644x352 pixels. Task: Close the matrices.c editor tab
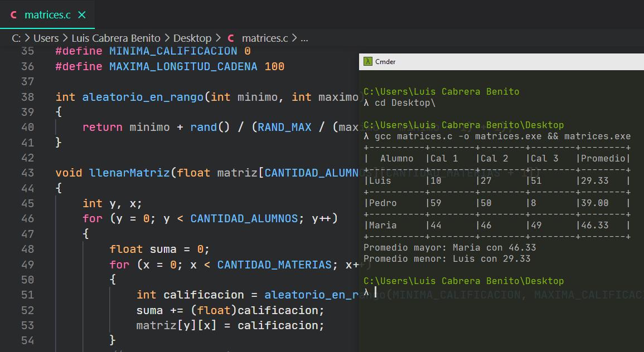point(82,15)
